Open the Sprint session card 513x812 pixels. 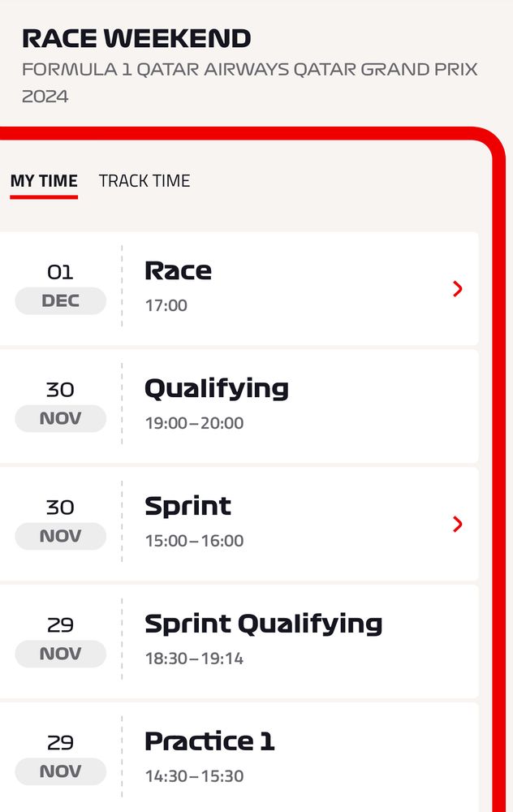(239, 524)
